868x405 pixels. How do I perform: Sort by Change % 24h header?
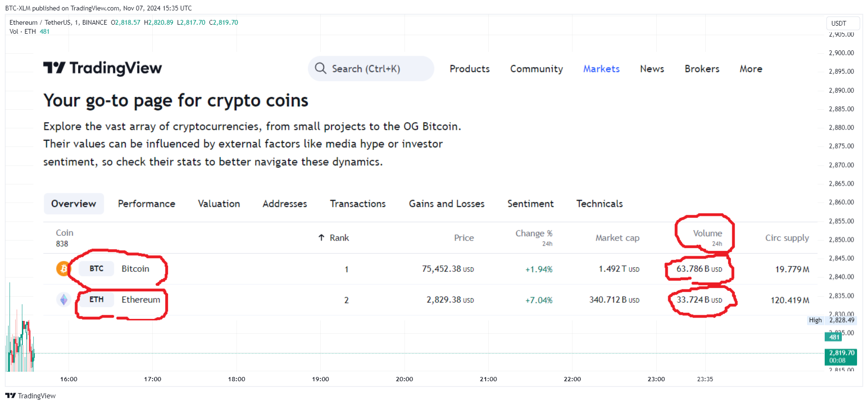(x=534, y=238)
